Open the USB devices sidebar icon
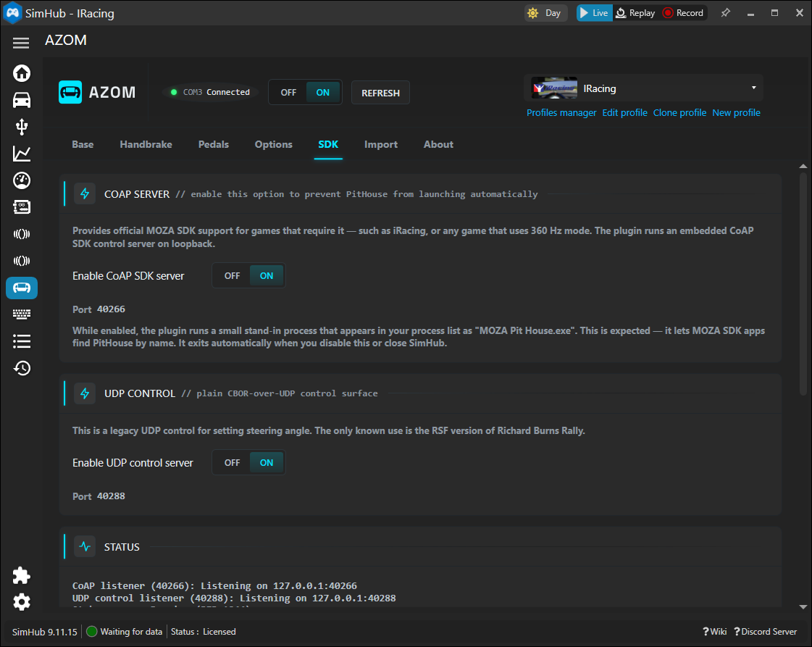Viewport: 812px width, 647px height. pyautogui.click(x=22, y=127)
